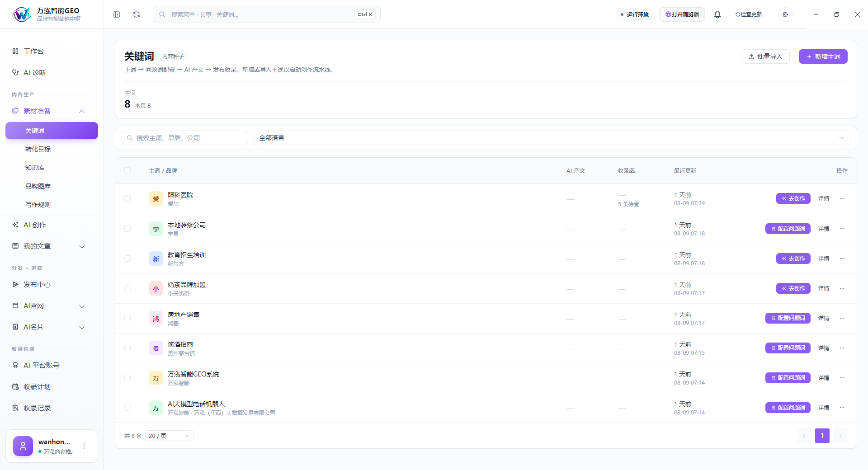The width and height of the screenshot is (868, 470).
Task: Open more options for 房地产销售 row
Action: click(x=842, y=318)
